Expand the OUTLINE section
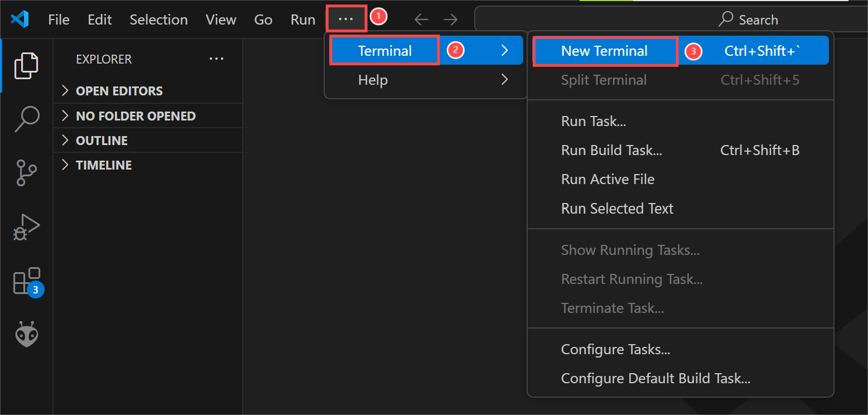Viewport: 868px width, 415px height. click(x=148, y=140)
